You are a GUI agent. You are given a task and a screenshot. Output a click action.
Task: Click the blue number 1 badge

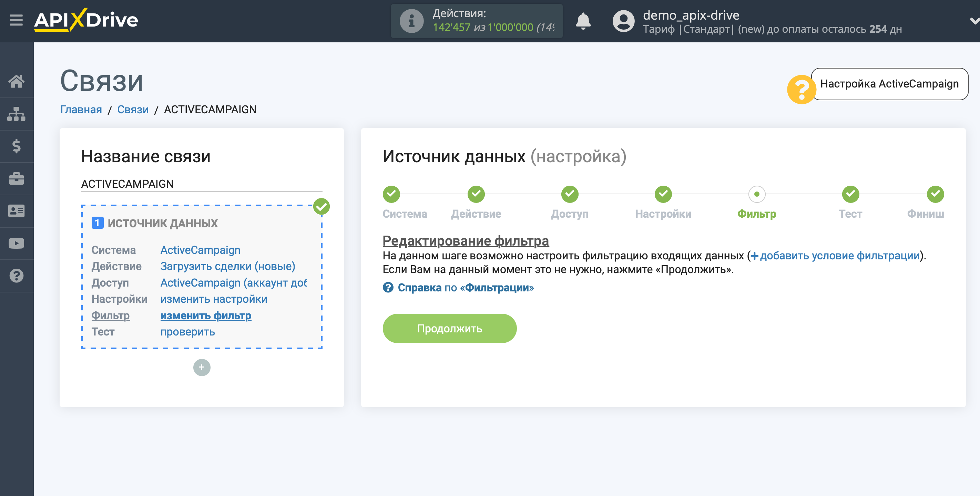[x=98, y=223]
